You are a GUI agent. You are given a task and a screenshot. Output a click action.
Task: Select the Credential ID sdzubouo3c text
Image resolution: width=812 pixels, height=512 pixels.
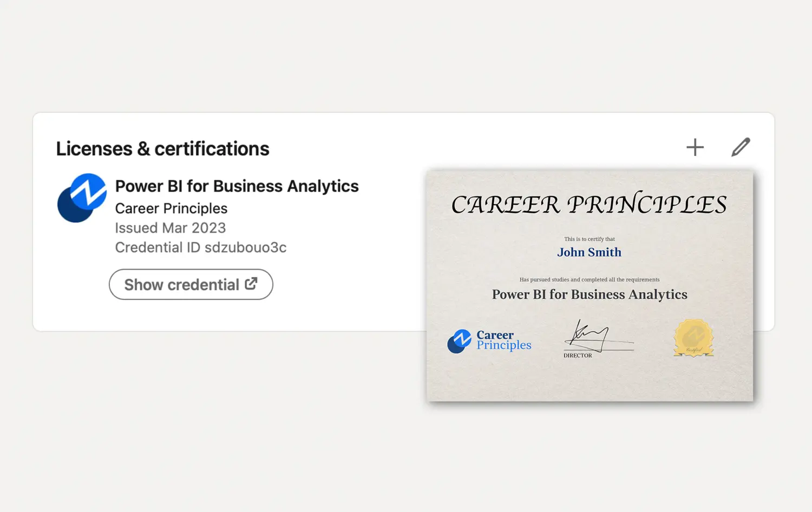(200, 247)
